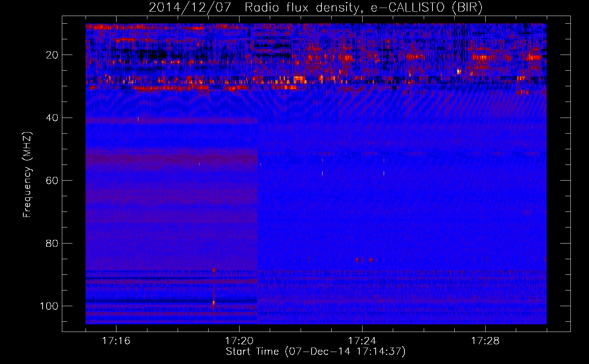Screen dimensions: 589x364
Task: Click the 20 frequency tick label
Action: click(x=52, y=55)
